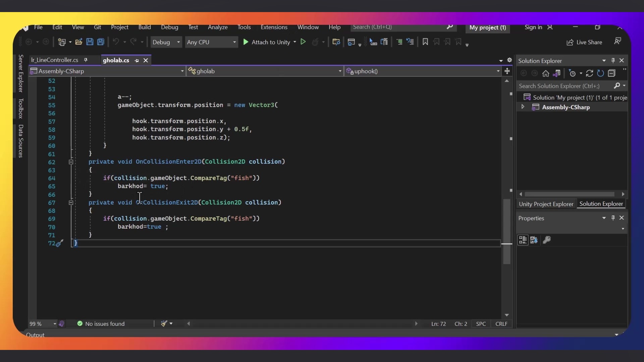The image size is (644, 362).
Task: Toggle auto-hide pin on Properties panel
Action: click(x=613, y=218)
